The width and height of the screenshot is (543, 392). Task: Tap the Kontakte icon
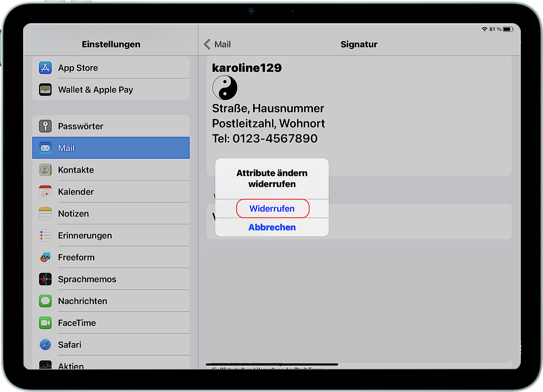coord(45,170)
